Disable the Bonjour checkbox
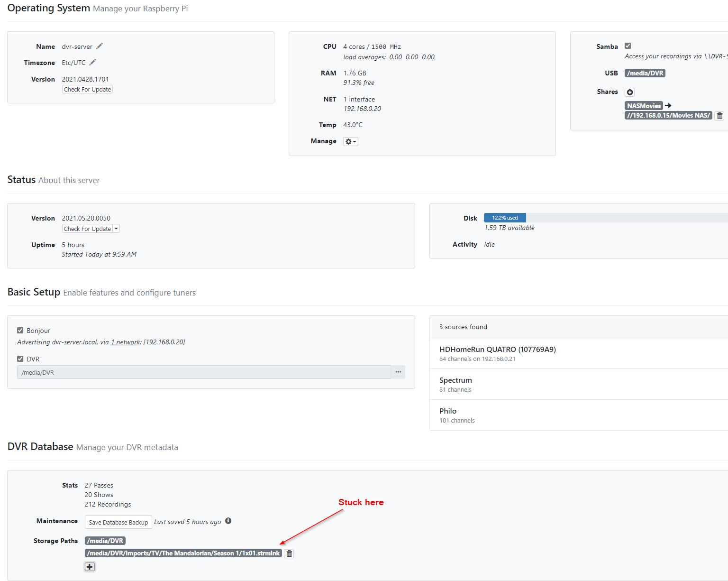 (20, 331)
